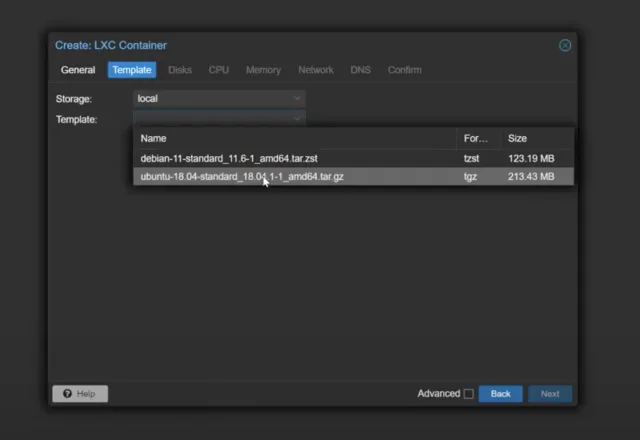Sort templates by Format column header

click(475, 138)
